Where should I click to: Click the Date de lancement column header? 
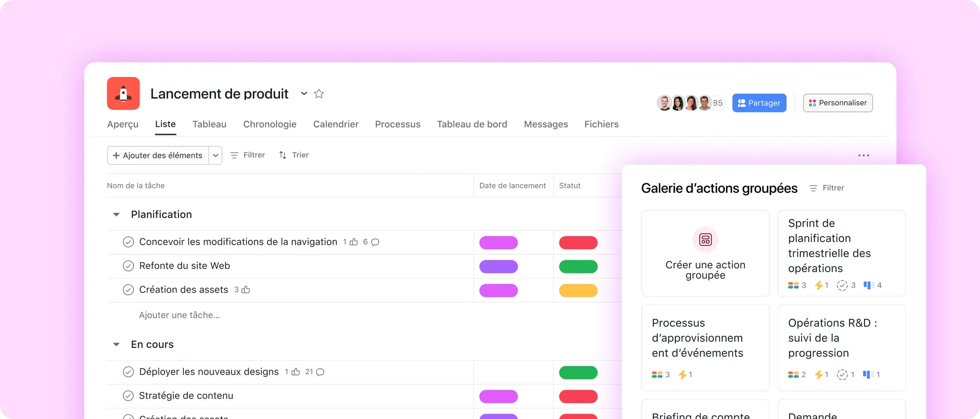[x=513, y=186]
